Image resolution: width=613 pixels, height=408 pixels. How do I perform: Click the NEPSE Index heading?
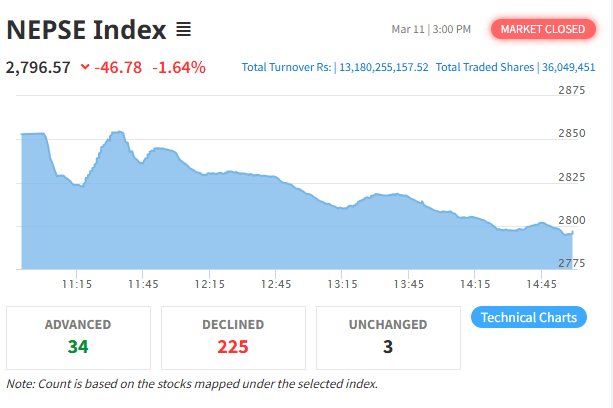[86, 30]
